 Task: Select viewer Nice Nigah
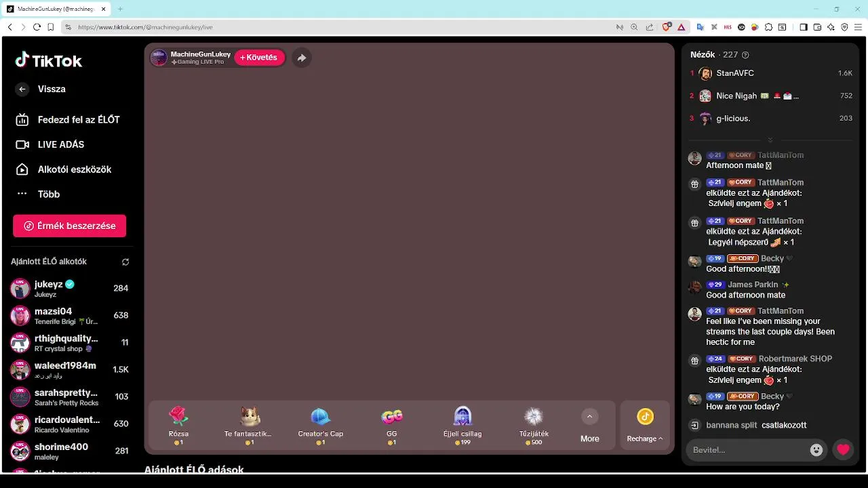(770, 96)
